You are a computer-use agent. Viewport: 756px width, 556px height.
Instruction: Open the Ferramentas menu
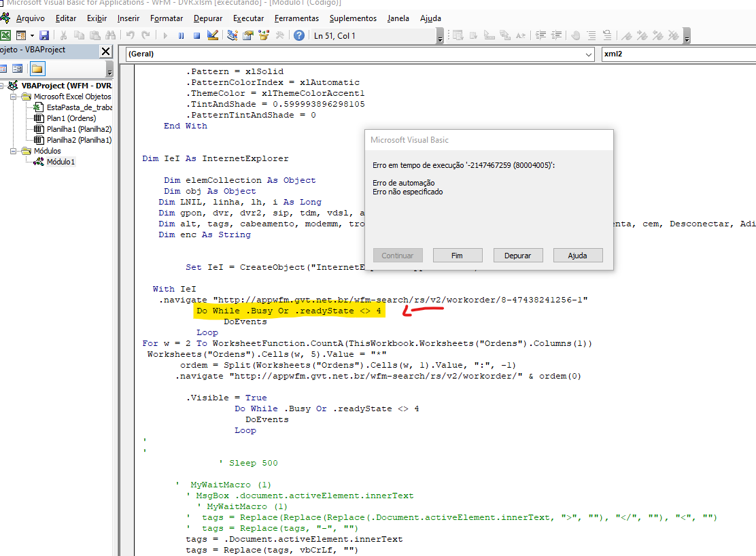296,18
